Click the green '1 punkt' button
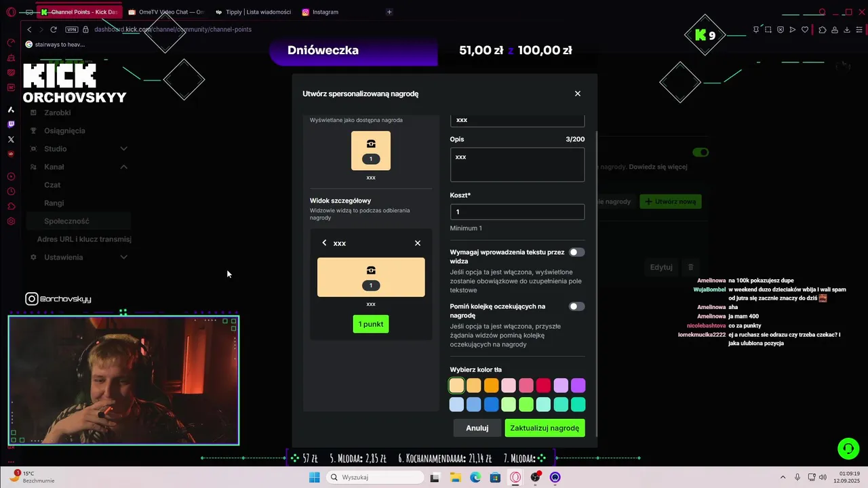Screen dimensions: 868x488 (x=371, y=324)
